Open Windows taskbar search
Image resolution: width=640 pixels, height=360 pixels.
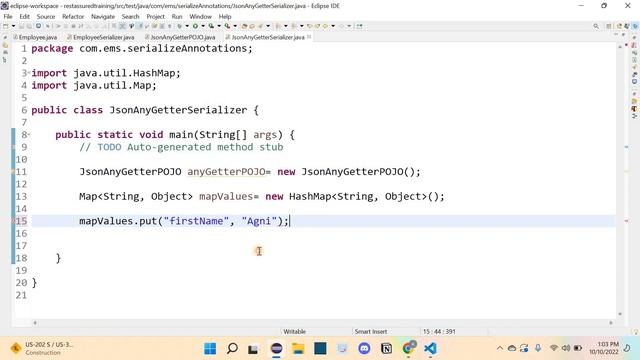pyautogui.click(x=232, y=349)
